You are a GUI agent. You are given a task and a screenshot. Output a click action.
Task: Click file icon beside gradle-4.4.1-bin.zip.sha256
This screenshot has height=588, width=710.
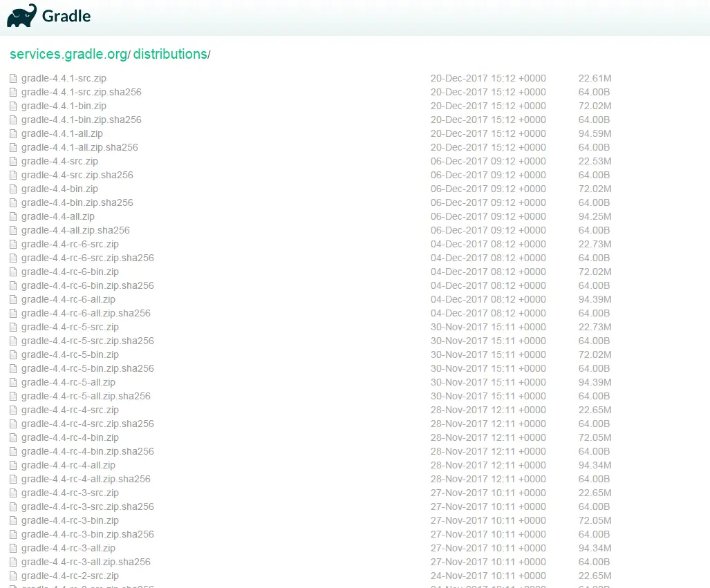(x=13, y=120)
